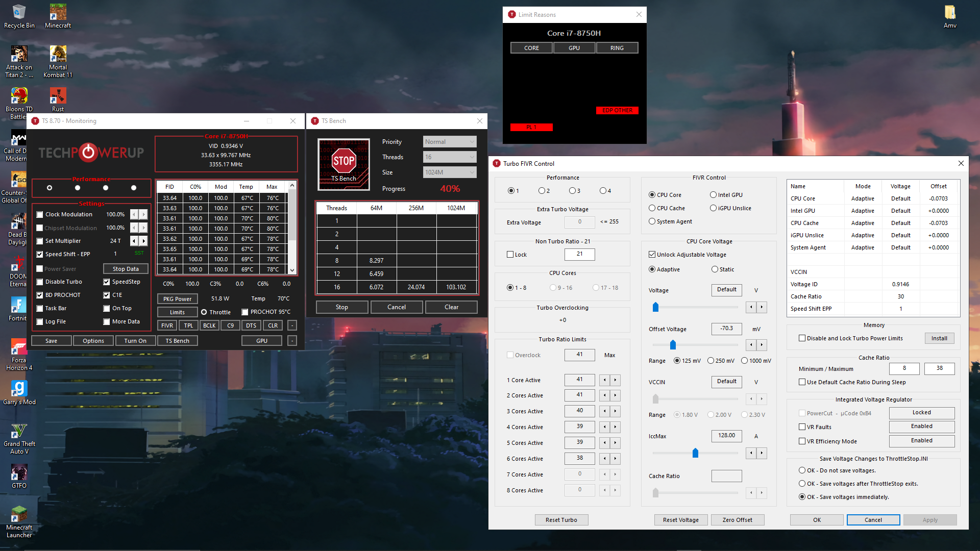
Task: Click Reset Turbo button
Action: [x=561, y=520]
